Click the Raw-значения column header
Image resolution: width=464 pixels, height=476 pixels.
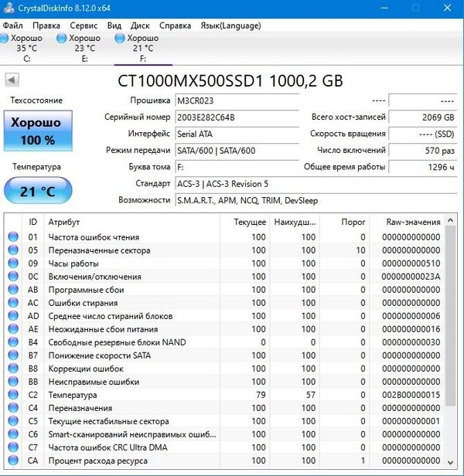[x=413, y=222]
